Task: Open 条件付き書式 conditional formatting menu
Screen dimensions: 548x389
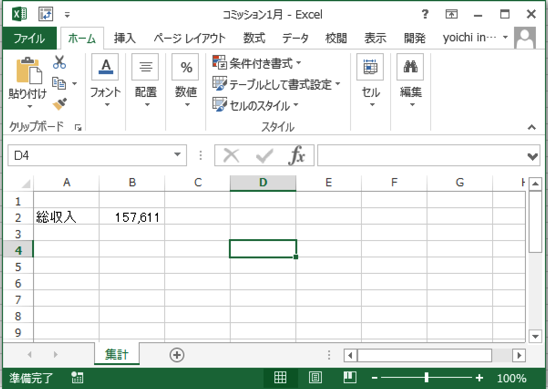Action: pyautogui.click(x=257, y=63)
